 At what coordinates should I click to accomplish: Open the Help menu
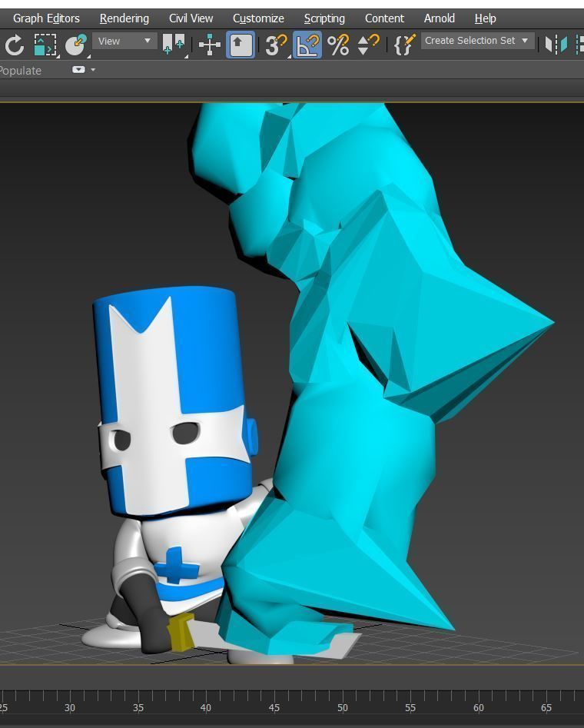click(x=485, y=18)
